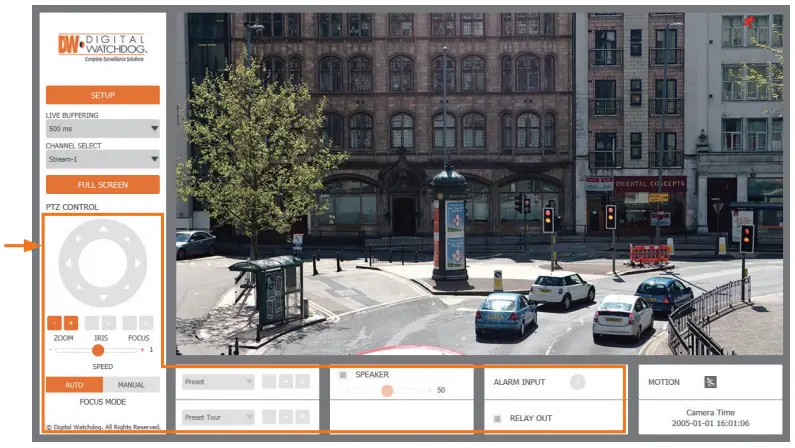Increase PTZ speed with the red plus sign
The height and width of the screenshot is (448, 795).
coord(142,350)
